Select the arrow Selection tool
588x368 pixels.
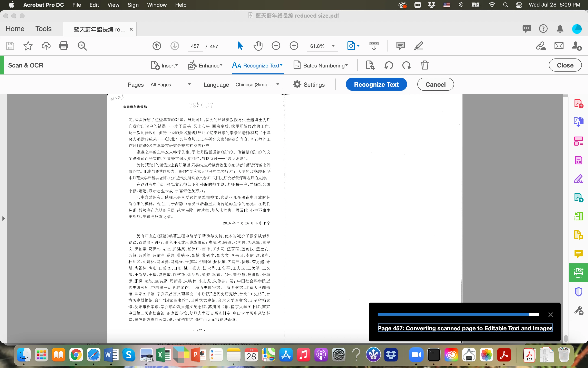240,46
